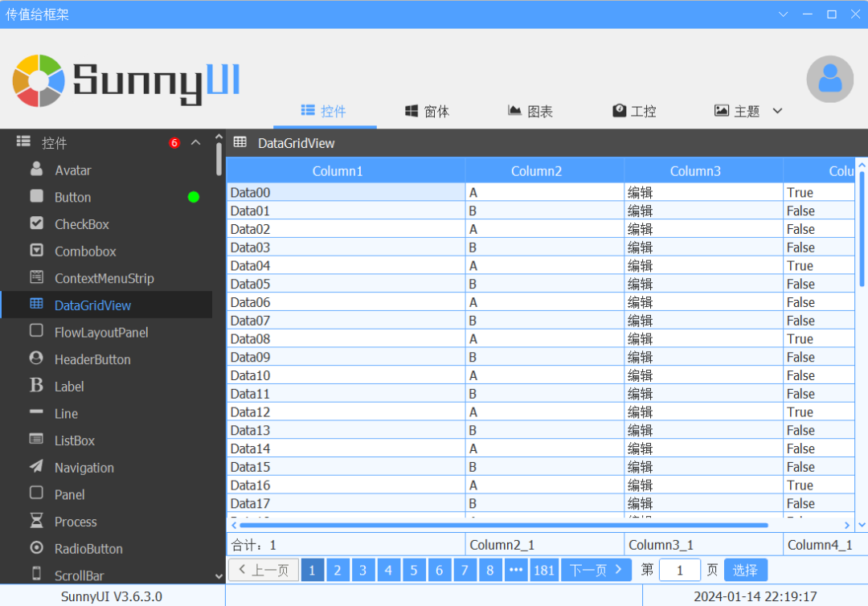
Task: Switch to the 图表 top tab
Action: 531,111
